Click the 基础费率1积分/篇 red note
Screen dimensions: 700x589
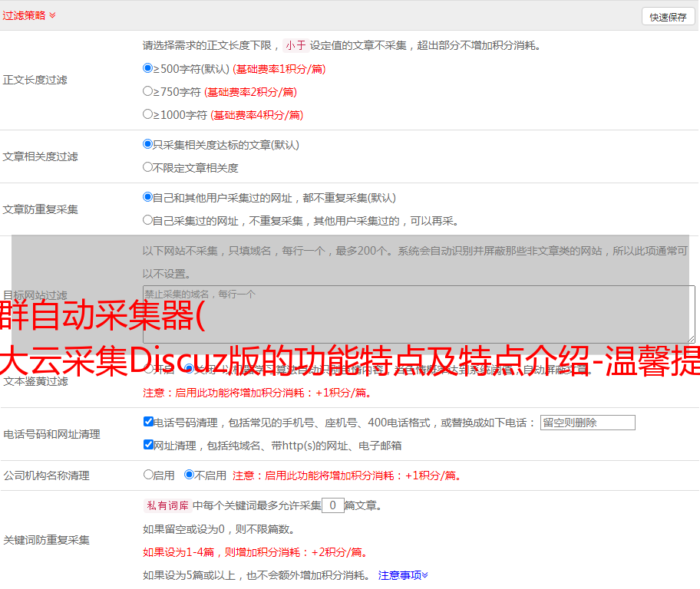point(279,69)
